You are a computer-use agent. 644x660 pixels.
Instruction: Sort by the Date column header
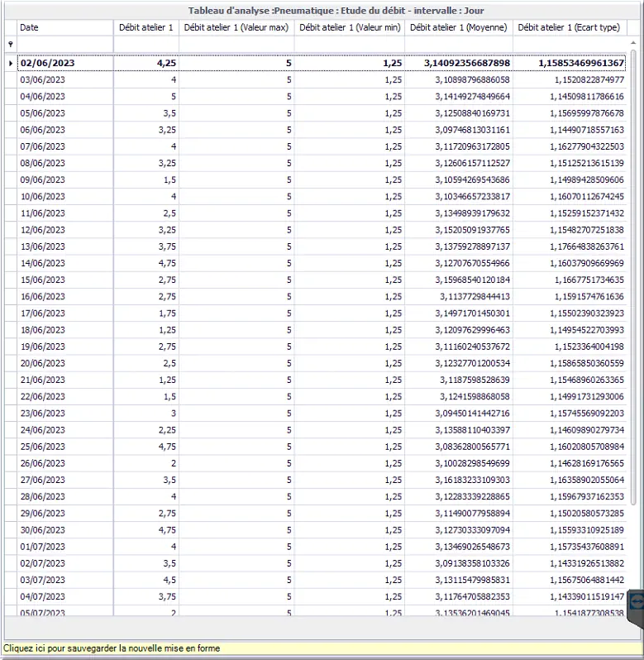(64, 27)
